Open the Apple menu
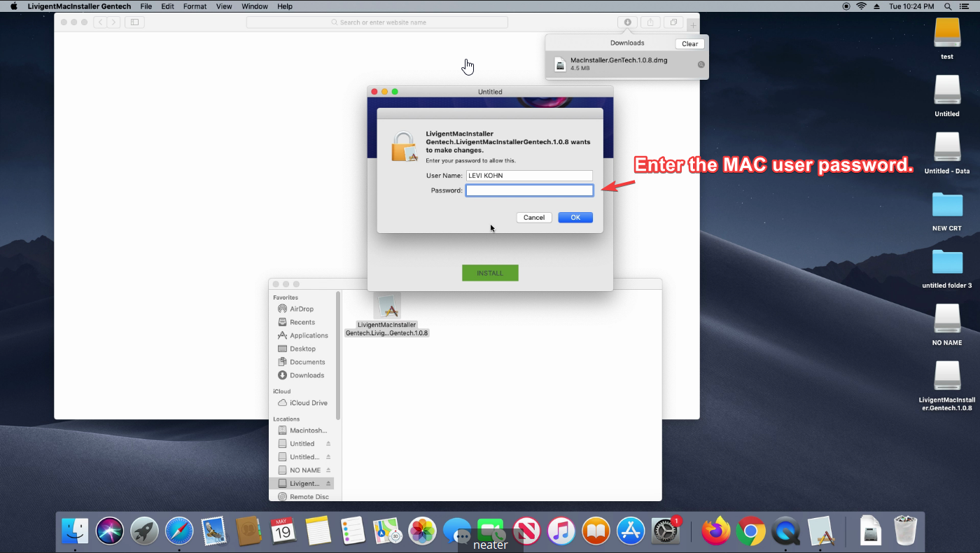Image resolution: width=980 pixels, height=553 pixels. point(13,6)
